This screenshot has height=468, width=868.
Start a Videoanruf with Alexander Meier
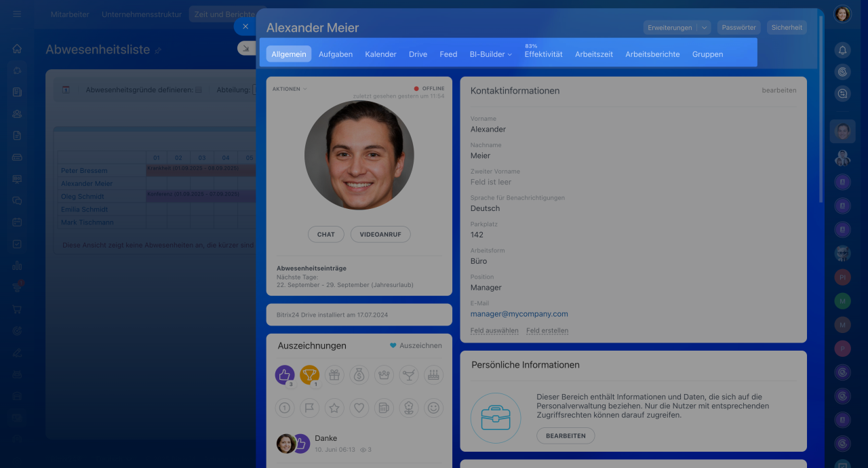380,234
